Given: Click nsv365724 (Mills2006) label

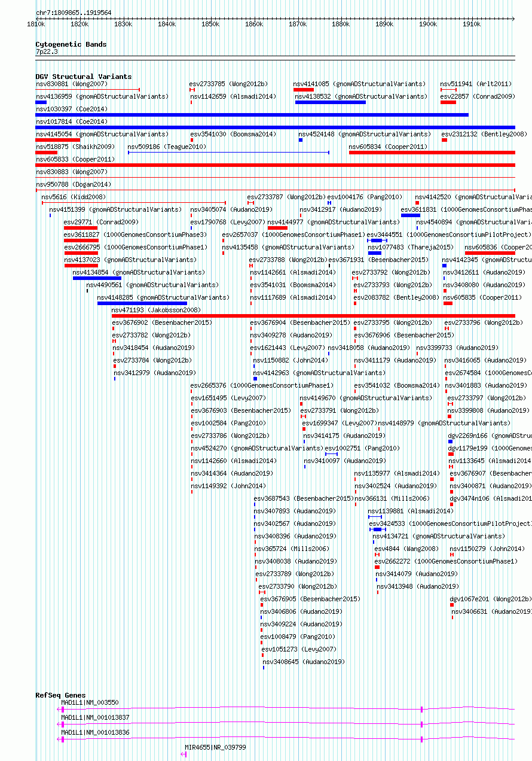Looking at the screenshot, I should click(292, 549).
